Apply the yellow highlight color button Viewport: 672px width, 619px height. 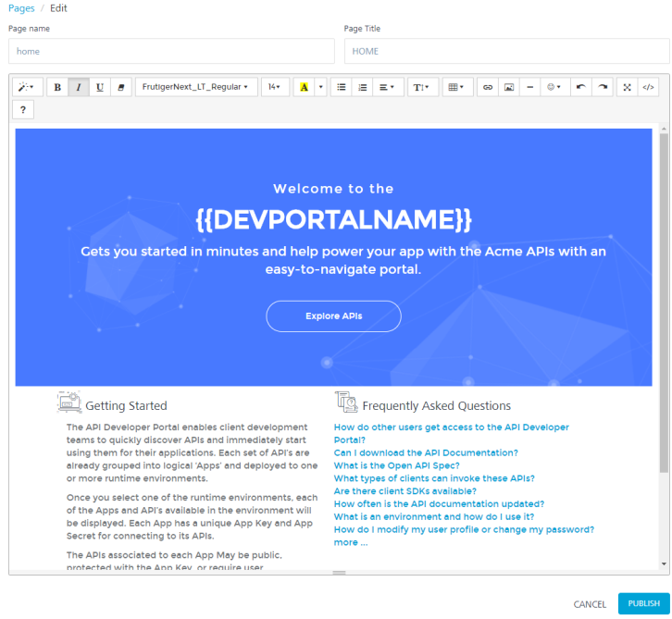(x=304, y=87)
